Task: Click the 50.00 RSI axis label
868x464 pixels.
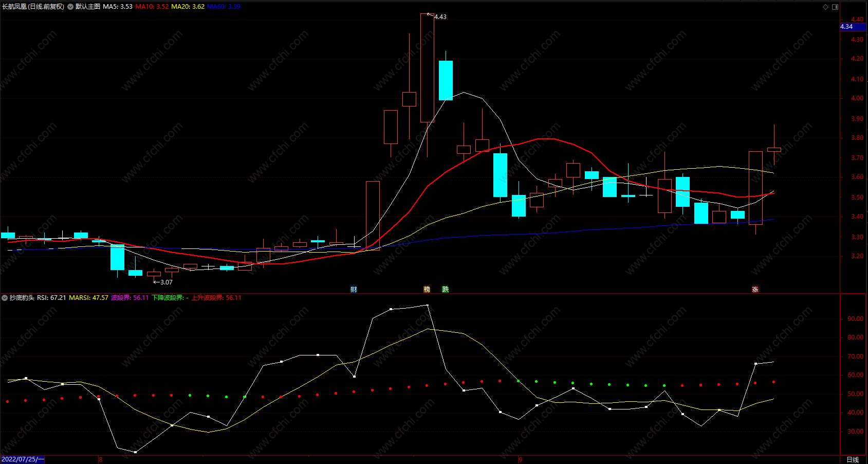Action: [856, 394]
